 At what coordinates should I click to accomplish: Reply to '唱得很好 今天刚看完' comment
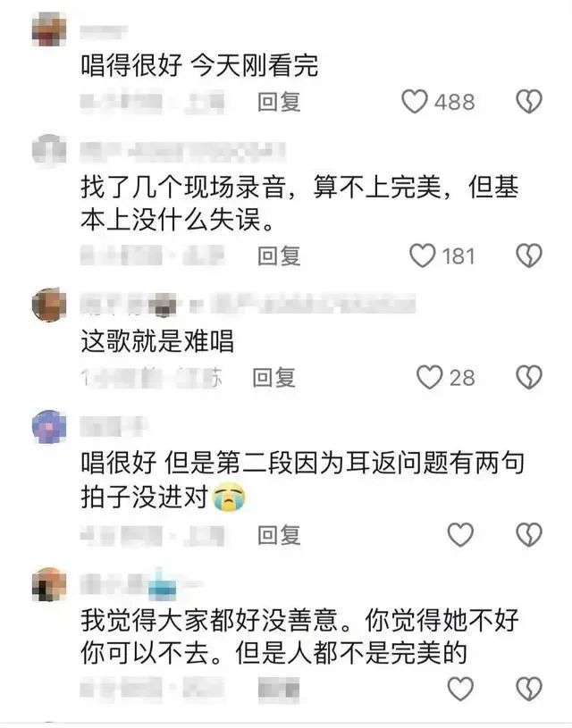(279, 102)
